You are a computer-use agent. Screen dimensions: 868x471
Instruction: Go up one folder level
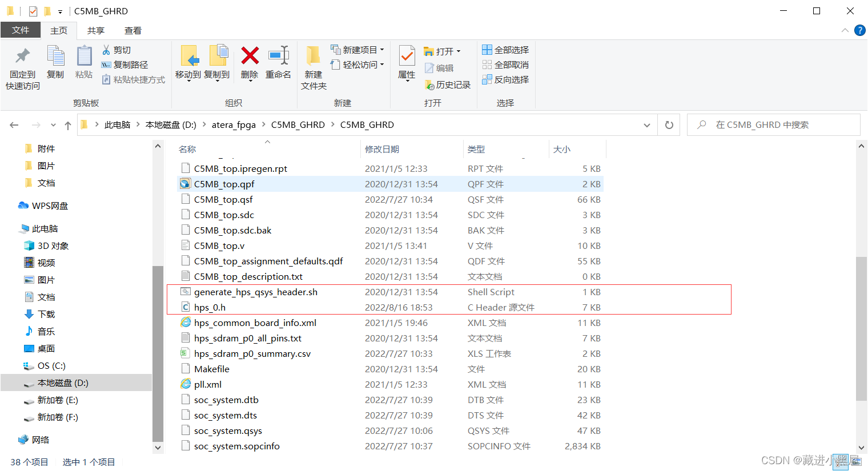[x=68, y=125]
